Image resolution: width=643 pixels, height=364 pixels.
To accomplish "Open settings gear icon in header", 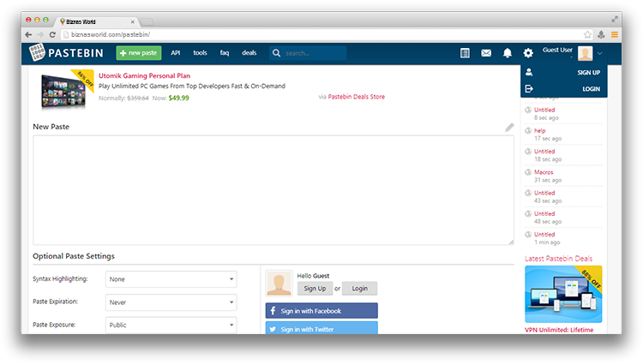I will point(528,53).
